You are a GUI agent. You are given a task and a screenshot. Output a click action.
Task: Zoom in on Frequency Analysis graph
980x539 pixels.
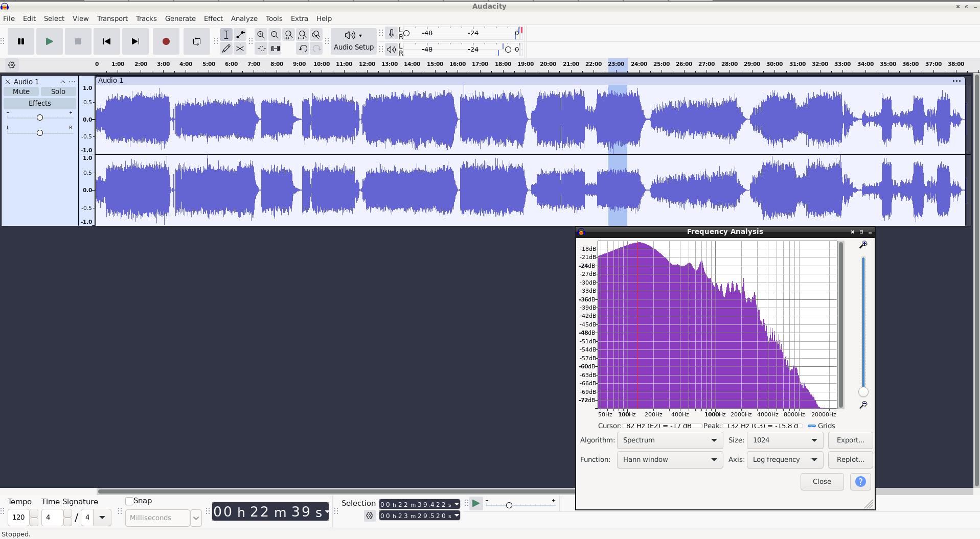tap(863, 245)
